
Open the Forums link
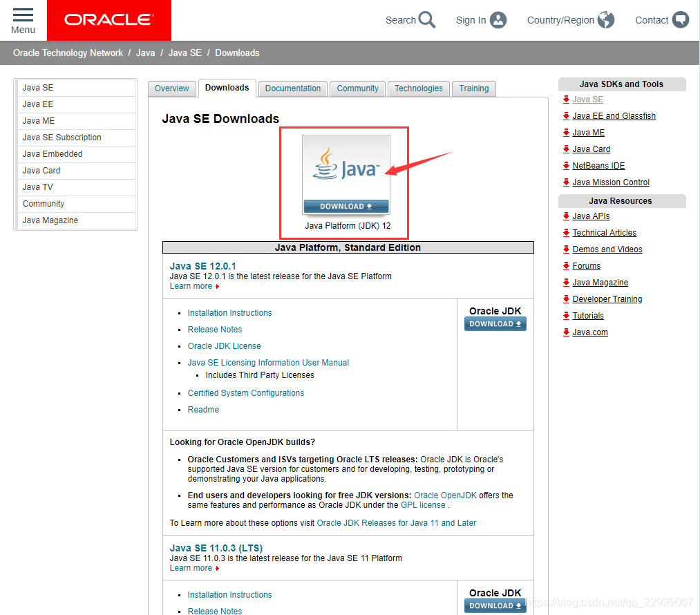(586, 265)
